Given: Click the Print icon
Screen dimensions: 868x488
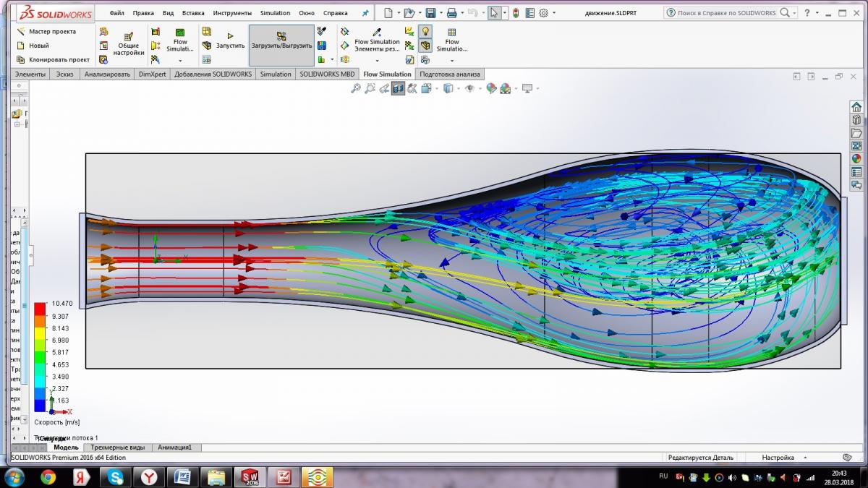Looking at the screenshot, I should tap(451, 13).
